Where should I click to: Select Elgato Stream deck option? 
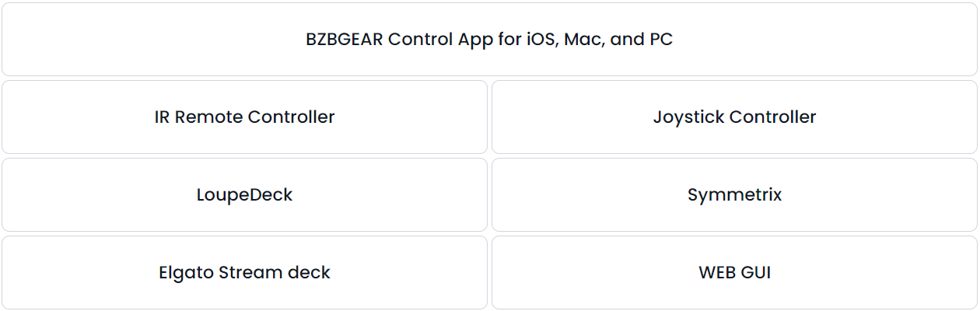point(244,272)
